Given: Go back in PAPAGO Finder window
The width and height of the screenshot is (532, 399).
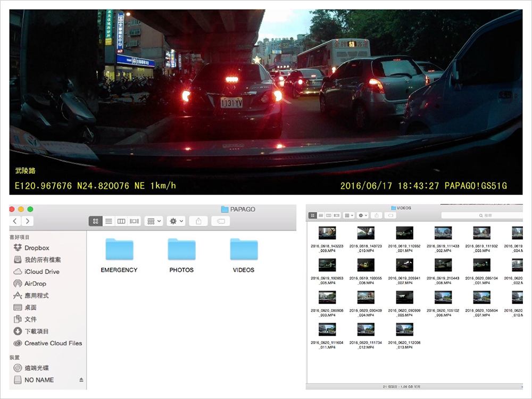Looking at the screenshot, I should coord(15,221).
